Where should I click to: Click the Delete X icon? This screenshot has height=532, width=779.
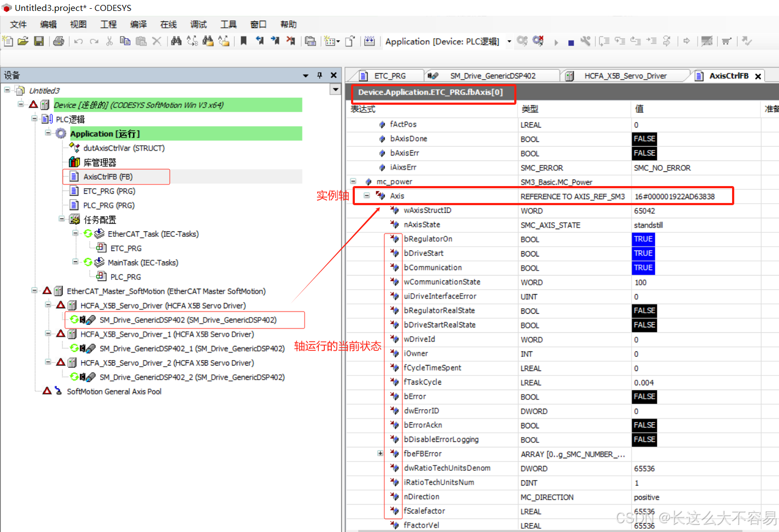pyautogui.click(x=157, y=41)
